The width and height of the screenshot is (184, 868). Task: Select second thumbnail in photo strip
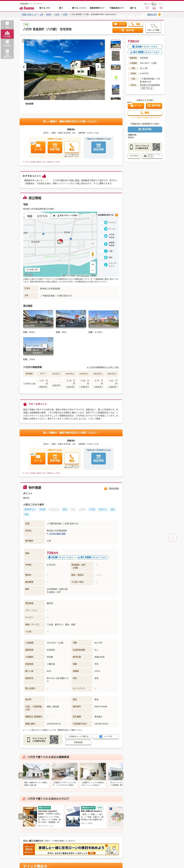click(115, 56)
